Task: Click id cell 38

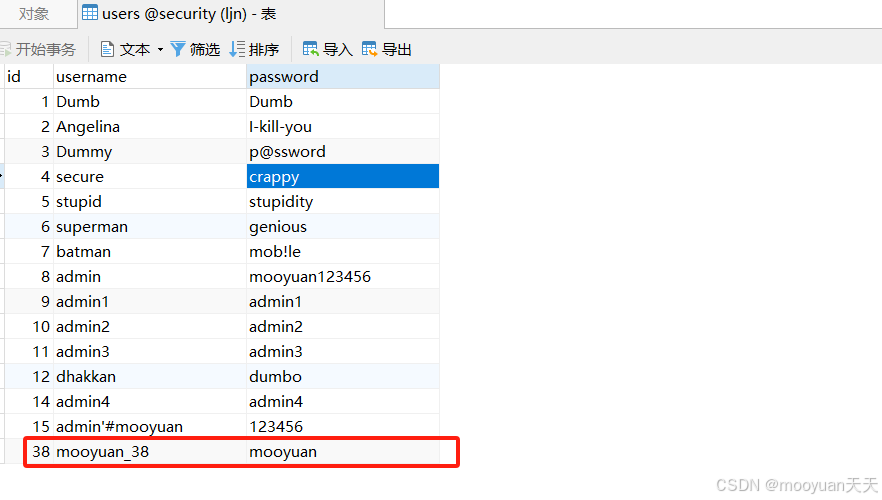Action: point(29,452)
